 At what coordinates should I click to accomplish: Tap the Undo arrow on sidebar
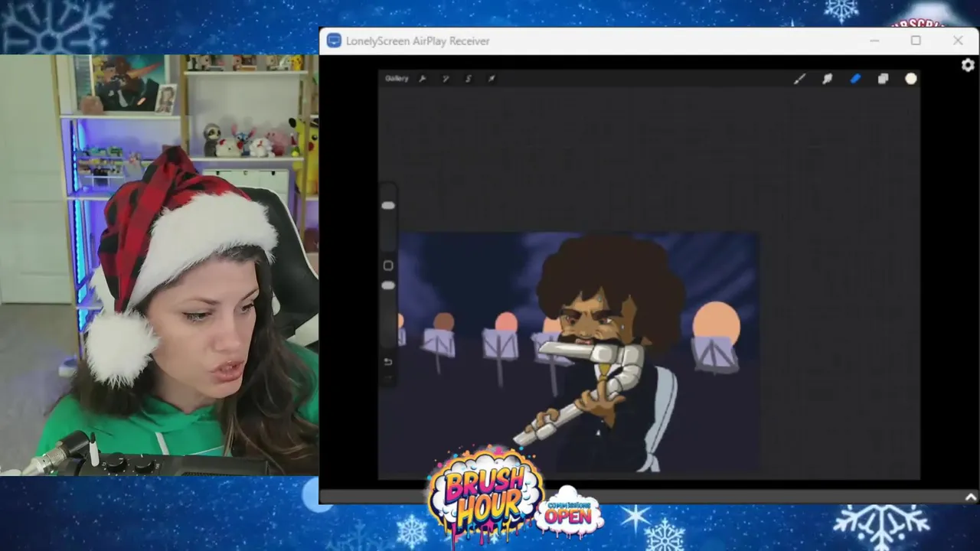click(x=388, y=362)
